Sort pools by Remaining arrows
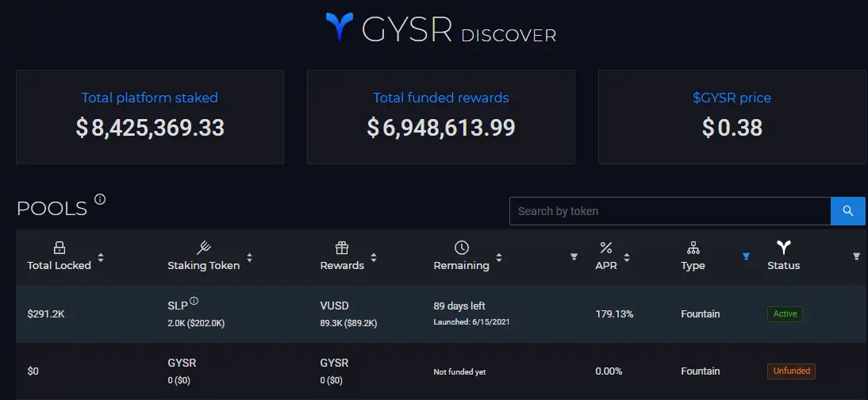The width and height of the screenshot is (868, 400). coord(499,258)
